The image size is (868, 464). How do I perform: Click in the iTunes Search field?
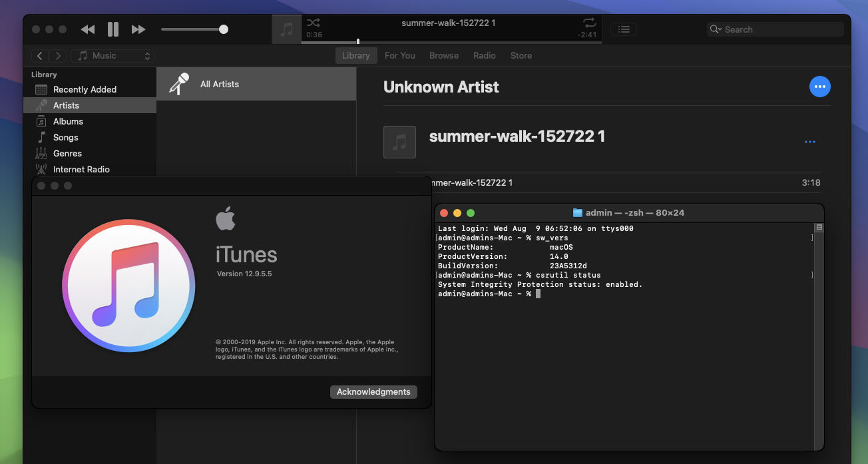pyautogui.click(x=775, y=29)
